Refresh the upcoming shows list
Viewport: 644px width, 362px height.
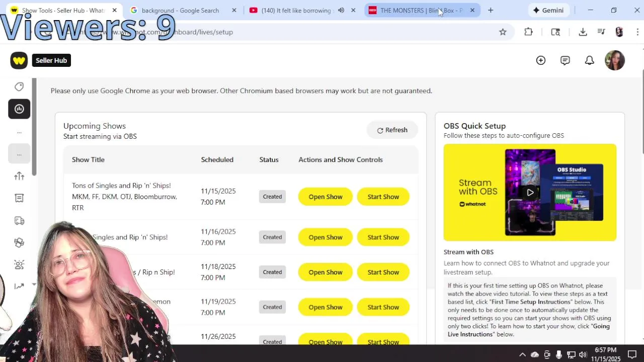[392, 130]
